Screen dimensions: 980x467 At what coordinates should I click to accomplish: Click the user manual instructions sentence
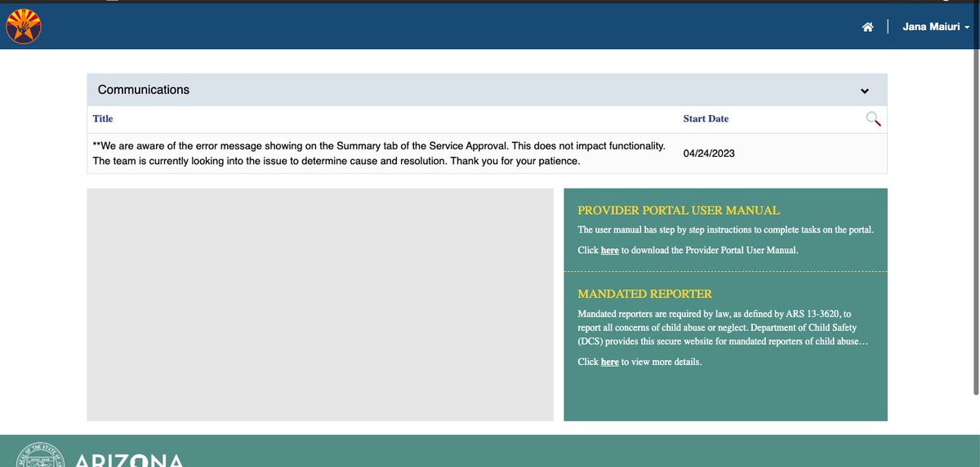click(725, 230)
